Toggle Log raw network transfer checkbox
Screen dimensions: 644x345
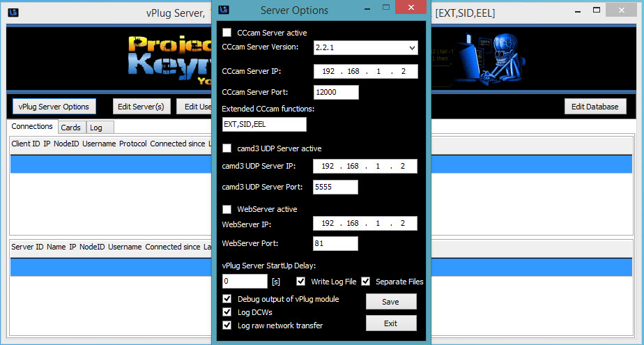[227, 325]
